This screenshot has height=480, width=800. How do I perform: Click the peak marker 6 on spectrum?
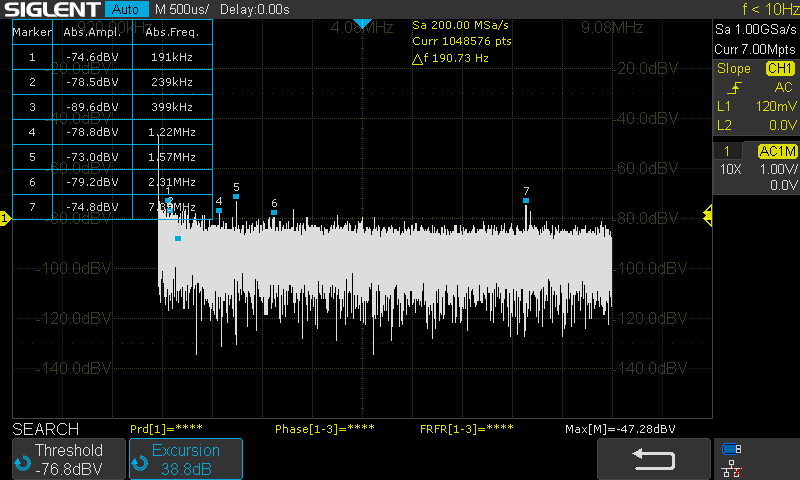(274, 212)
